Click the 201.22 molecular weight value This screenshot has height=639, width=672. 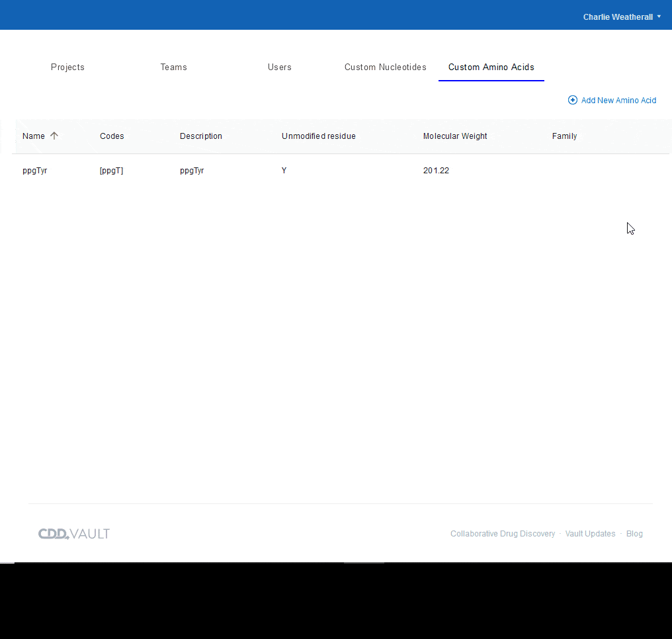pos(436,171)
